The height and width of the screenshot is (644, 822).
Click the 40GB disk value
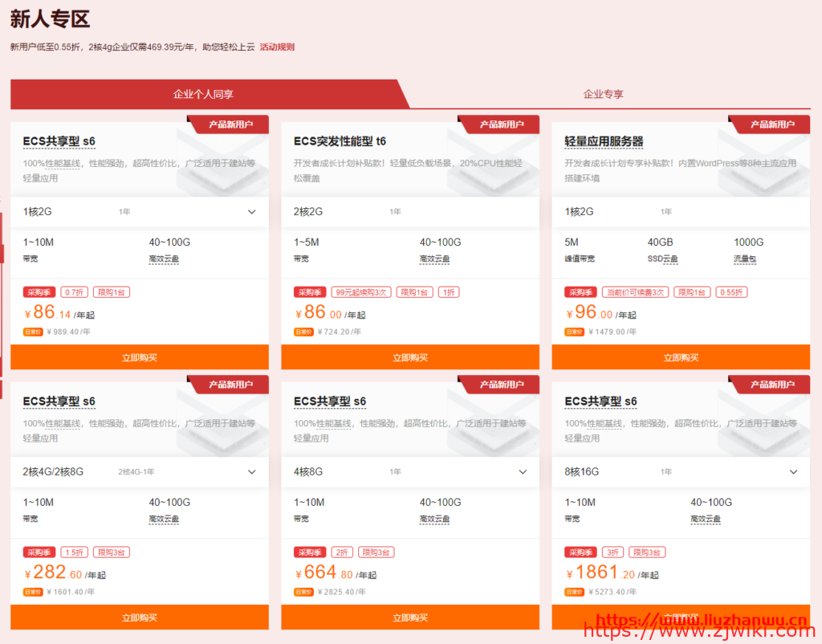point(660,243)
